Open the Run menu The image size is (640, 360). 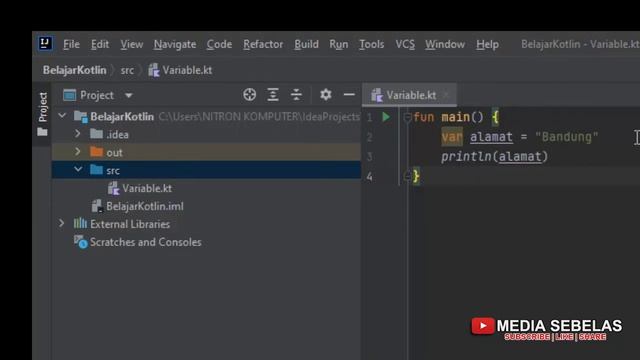[339, 44]
